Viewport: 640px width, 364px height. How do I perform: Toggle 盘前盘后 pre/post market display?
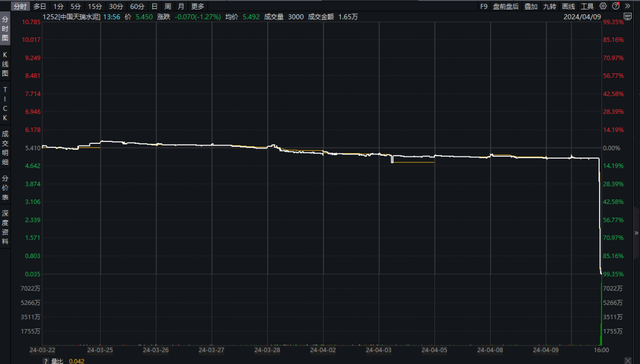point(505,6)
